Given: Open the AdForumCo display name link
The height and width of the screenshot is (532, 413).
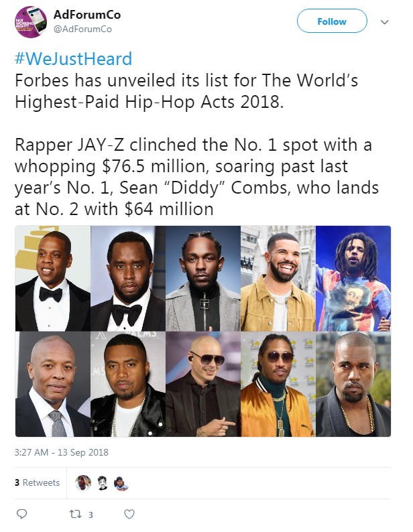Looking at the screenshot, I should click(x=87, y=15).
